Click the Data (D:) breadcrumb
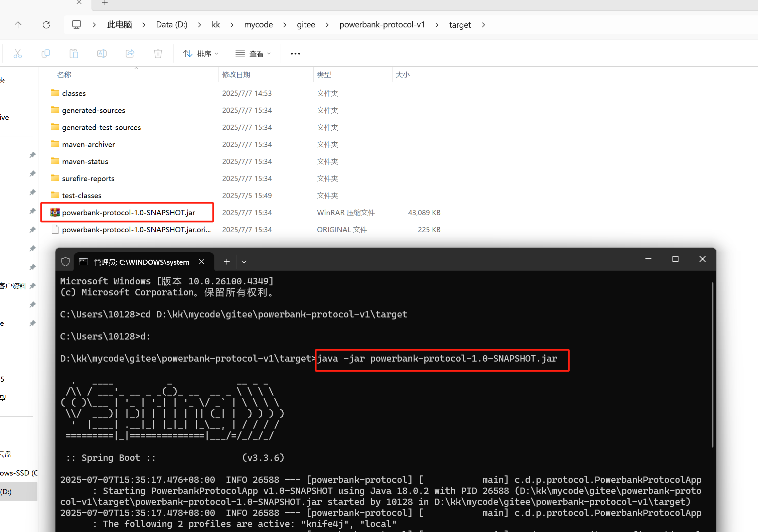758x532 pixels. point(172,25)
